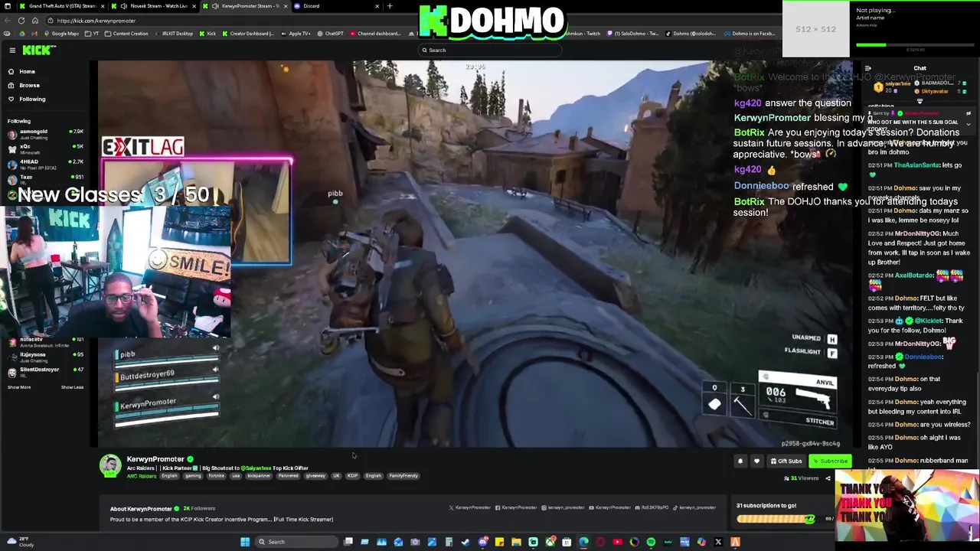Click the fortnite tag
This screenshot has height=551, width=980.
(217, 476)
